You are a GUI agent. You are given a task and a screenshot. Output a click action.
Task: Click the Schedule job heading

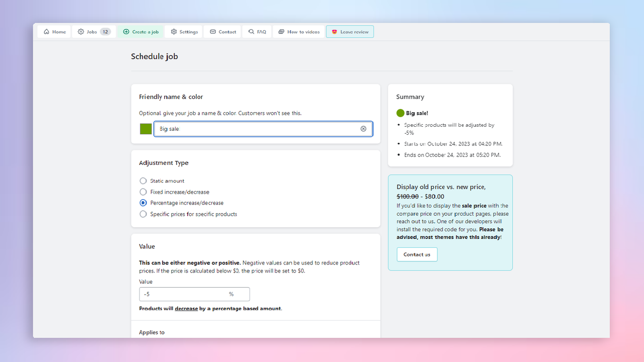pos(154,56)
